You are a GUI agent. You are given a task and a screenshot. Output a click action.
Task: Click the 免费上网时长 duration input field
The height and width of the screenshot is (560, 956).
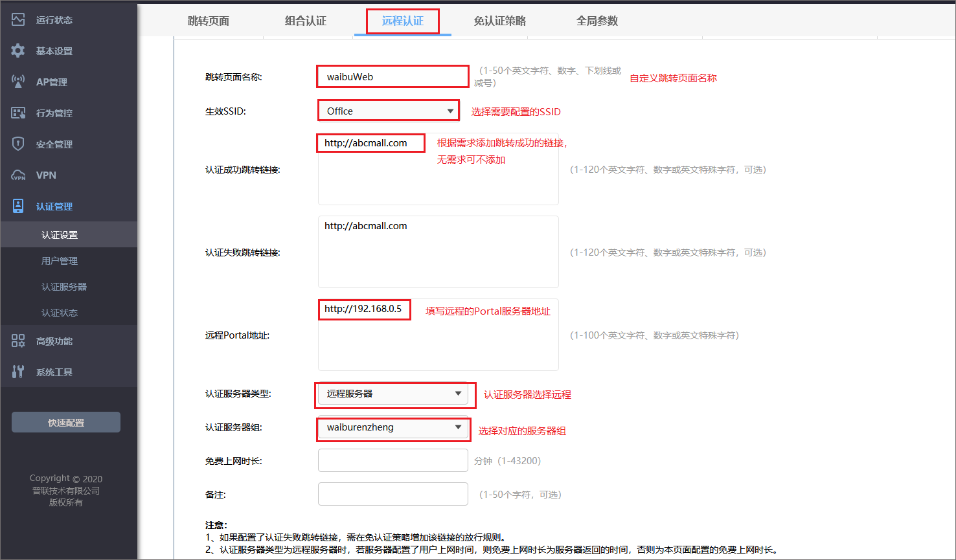393,460
